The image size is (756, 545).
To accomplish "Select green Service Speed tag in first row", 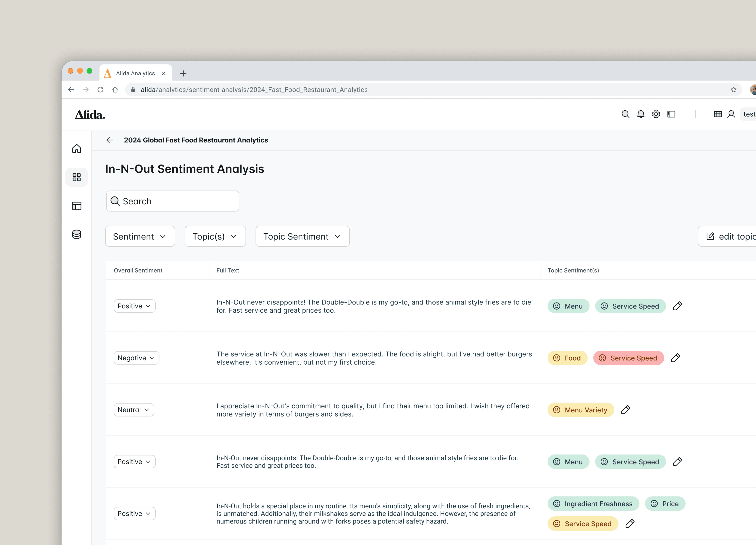I will [x=630, y=306].
